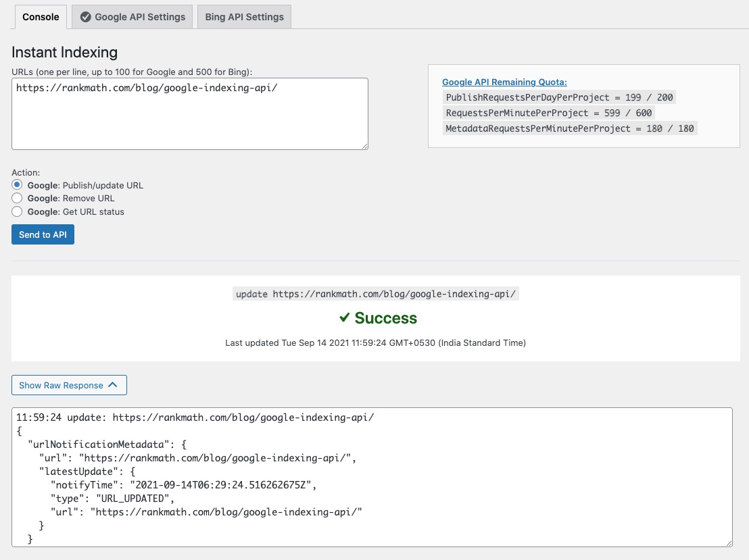Click the "urlNotificationMetadata" line
Image resolution: width=749 pixels, height=560 pixels.
tap(107, 444)
